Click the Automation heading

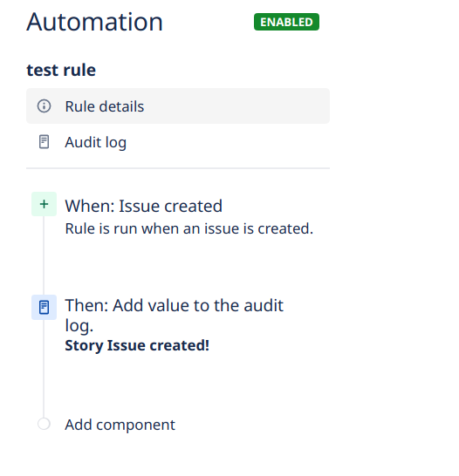pos(95,22)
